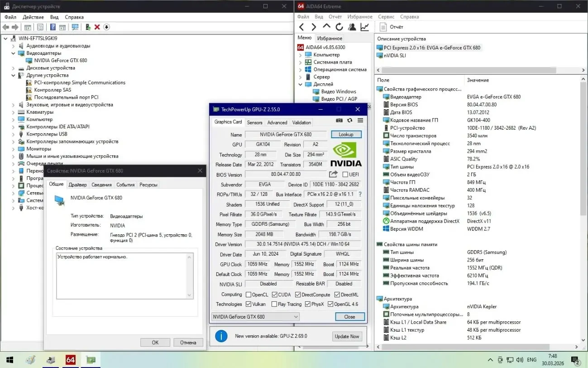Image resolution: width=588 pixels, height=368 pixels.
Task: Click the GPU-Z refresh icon
Action: pos(349,121)
